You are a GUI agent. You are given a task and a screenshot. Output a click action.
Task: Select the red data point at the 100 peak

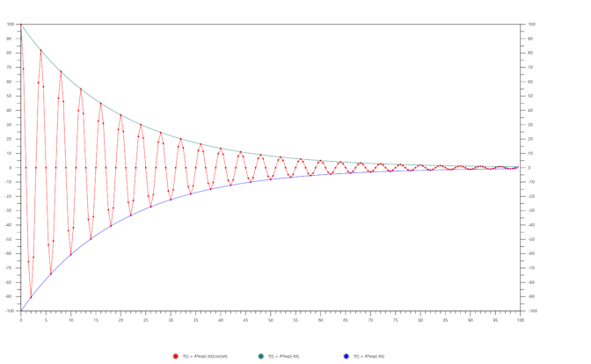click(21, 25)
